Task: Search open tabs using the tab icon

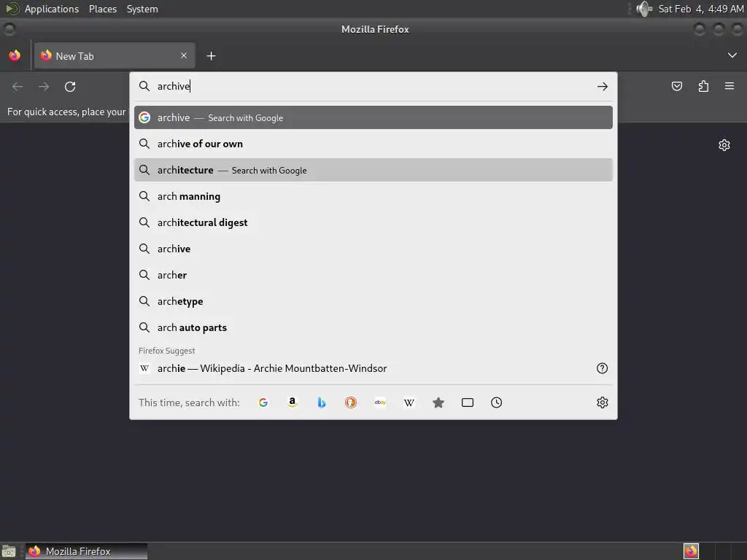Action: [468, 402]
